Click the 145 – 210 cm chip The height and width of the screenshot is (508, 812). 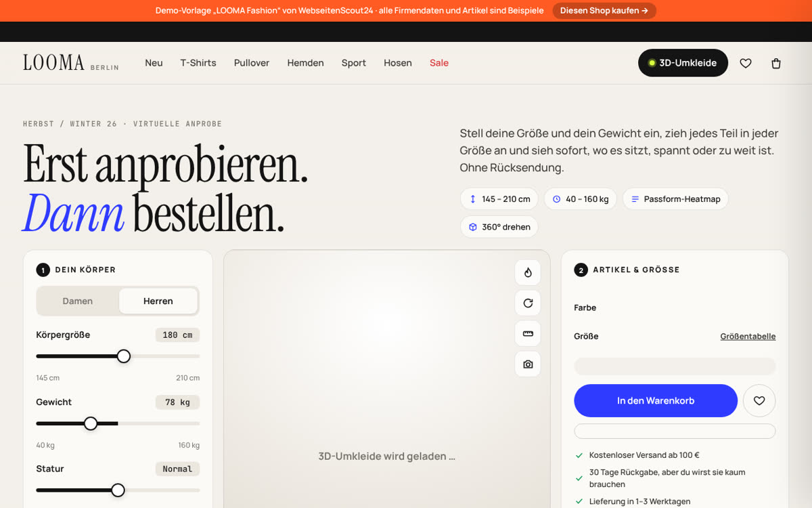tap(499, 199)
